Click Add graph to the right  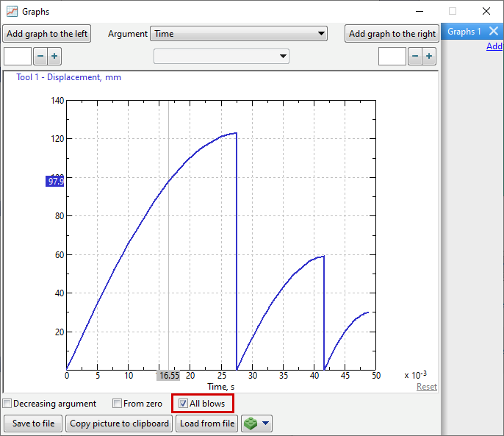[x=392, y=34]
